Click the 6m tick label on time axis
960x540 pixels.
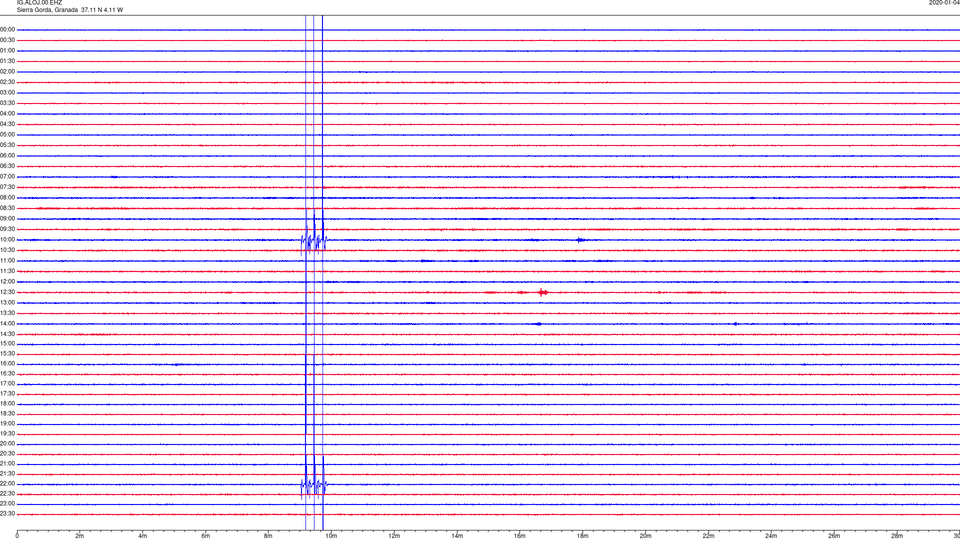pos(206,536)
